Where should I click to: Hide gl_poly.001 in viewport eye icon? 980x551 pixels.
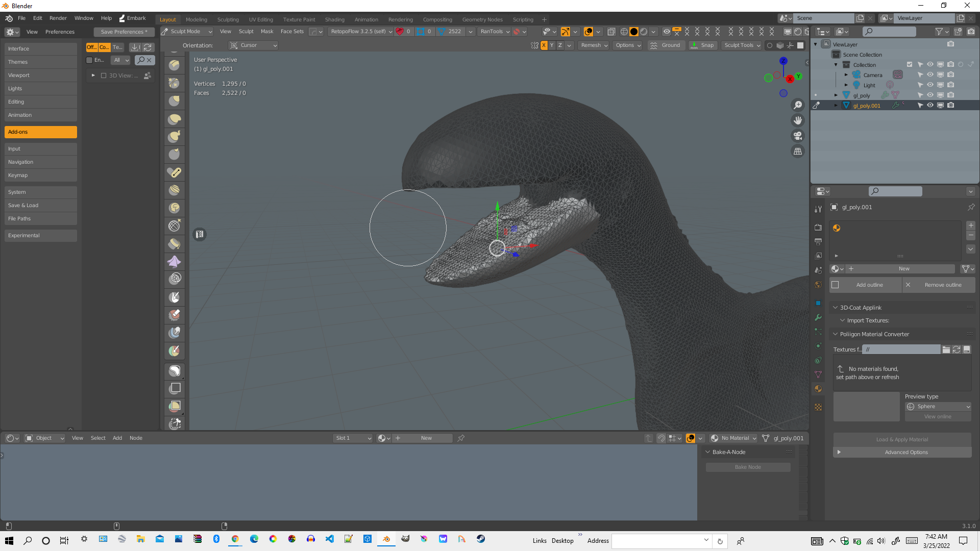click(930, 106)
